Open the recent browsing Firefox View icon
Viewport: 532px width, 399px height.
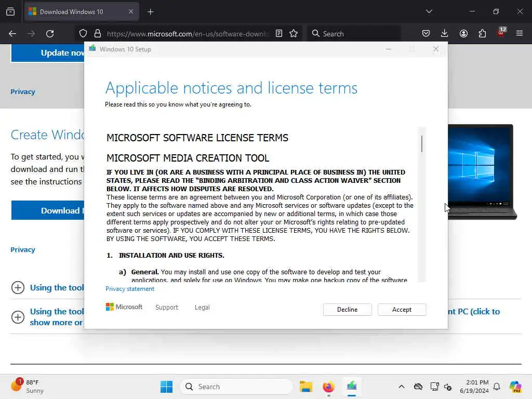click(10, 12)
